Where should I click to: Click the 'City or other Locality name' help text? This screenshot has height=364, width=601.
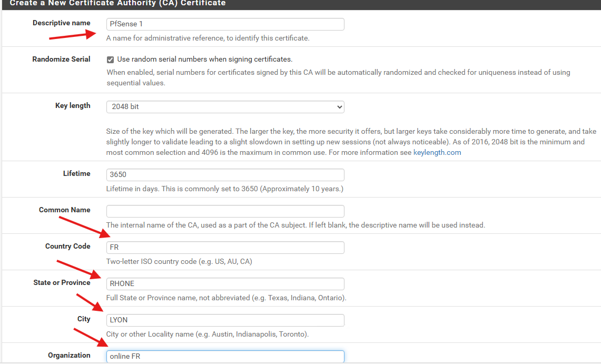208,335
